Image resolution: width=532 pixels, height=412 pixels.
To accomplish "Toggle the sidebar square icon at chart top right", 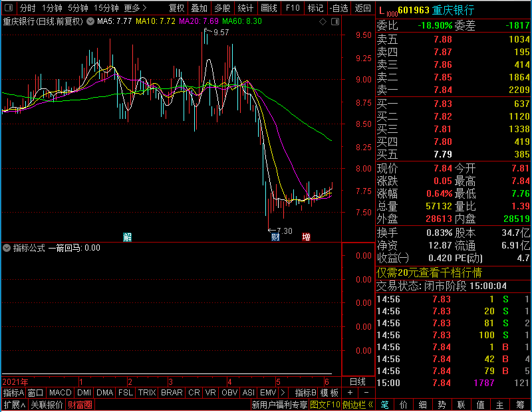I will [x=335, y=22].
